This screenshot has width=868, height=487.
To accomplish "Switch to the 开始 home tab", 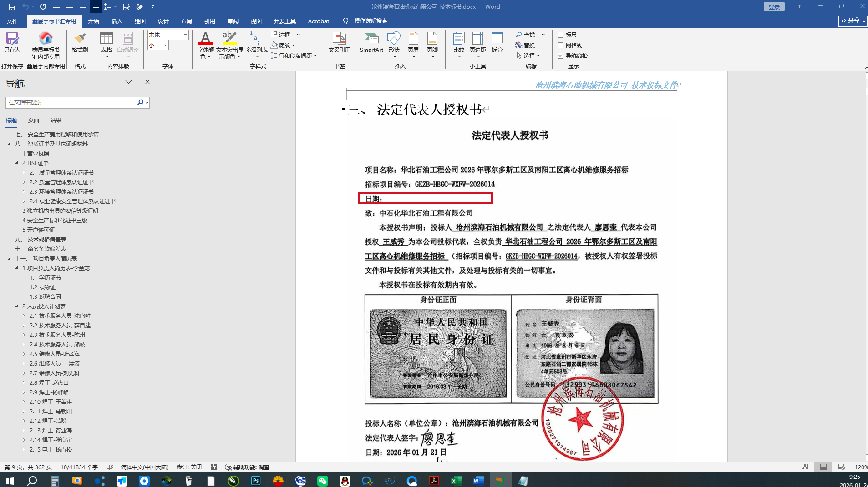I will click(x=94, y=21).
